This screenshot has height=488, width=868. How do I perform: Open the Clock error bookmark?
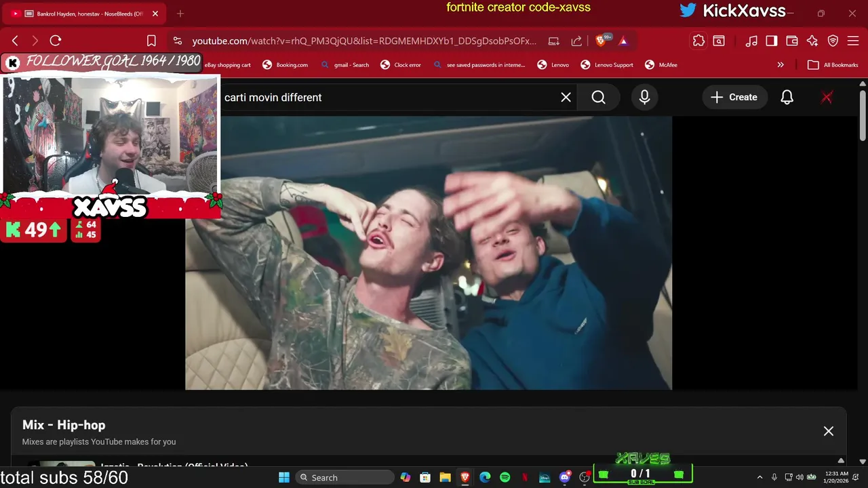pyautogui.click(x=401, y=65)
